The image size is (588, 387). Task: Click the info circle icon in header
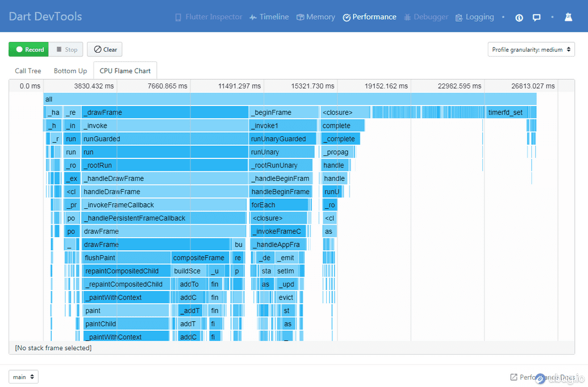(519, 18)
